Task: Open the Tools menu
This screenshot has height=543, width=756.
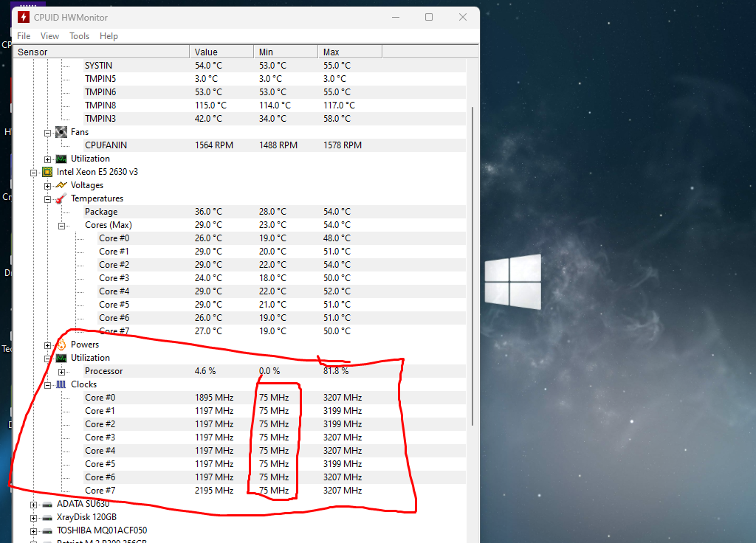Action: pos(79,36)
